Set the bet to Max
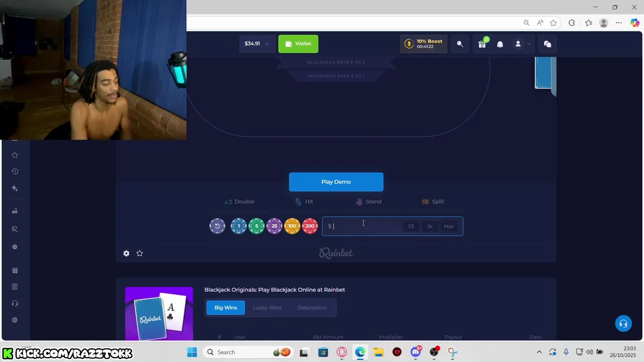Image resolution: width=644 pixels, height=362 pixels. click(449, 226)
